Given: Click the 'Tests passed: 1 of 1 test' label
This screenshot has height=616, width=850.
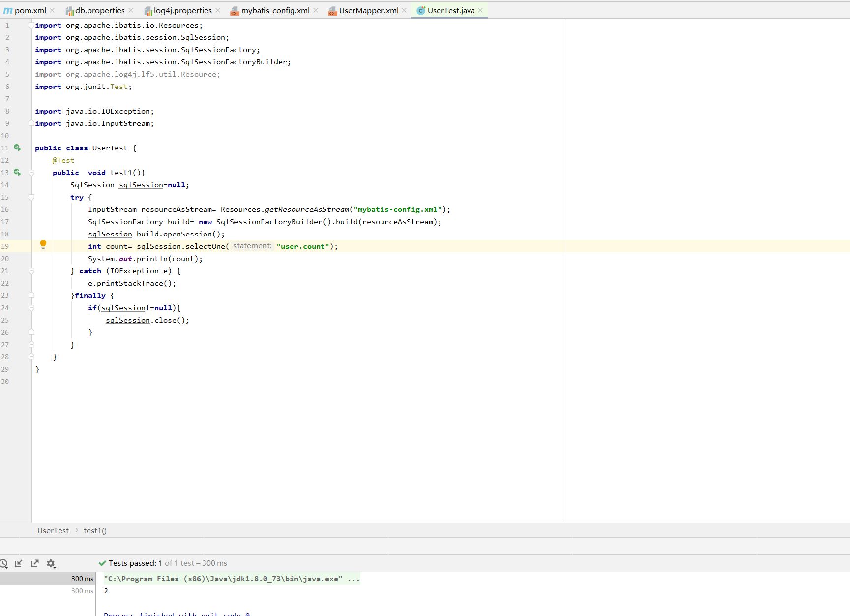Looking at the screenshot, I should [168, 563].
